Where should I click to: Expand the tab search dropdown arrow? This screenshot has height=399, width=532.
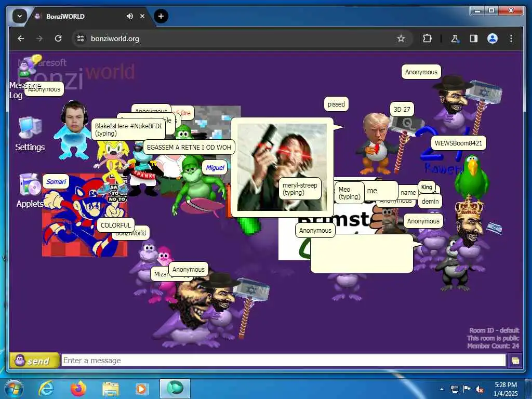[x=19, y=16]
